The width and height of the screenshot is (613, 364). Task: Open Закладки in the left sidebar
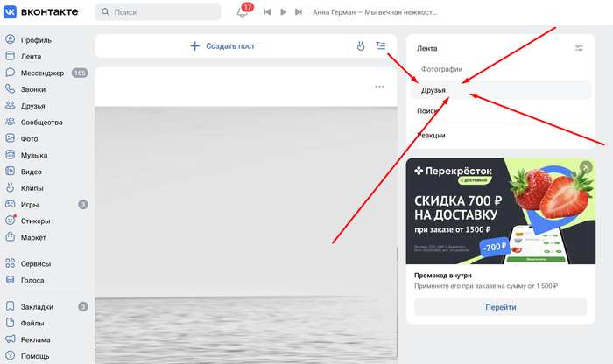46,307
